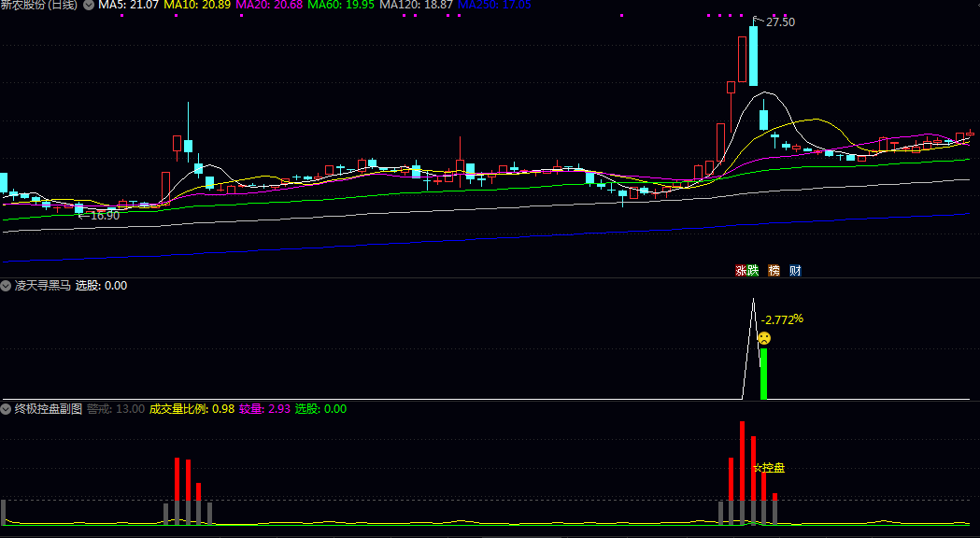This screenshot has width=980, height=538.
Task: Click 选股: 0.00 in the 凌天寻黑马 panel
Action: pos(101,286)
